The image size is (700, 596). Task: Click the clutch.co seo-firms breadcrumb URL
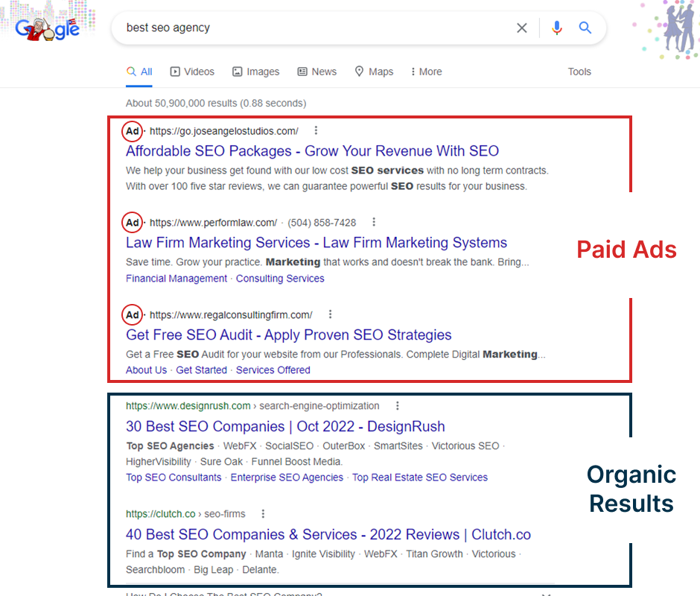click(x=185, y=514)
